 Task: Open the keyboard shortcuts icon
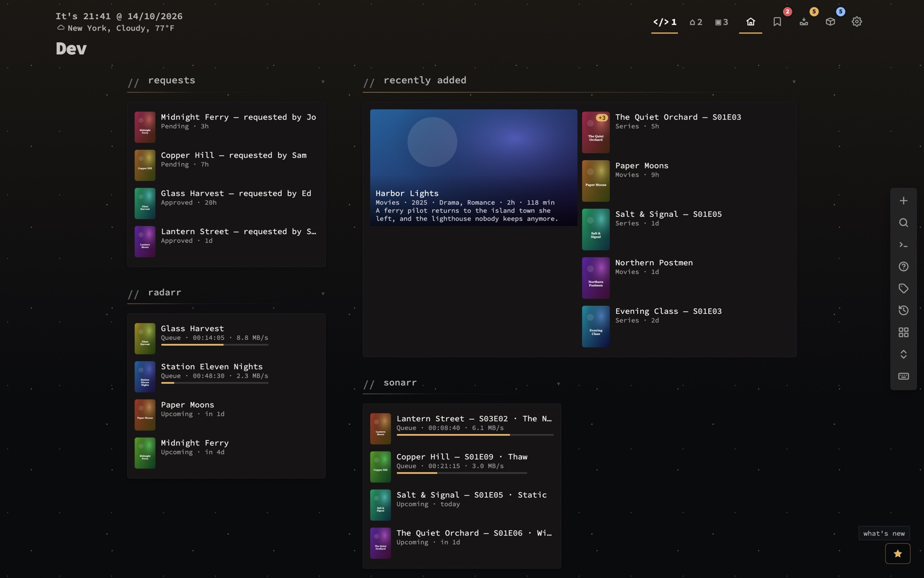(x=903, y=376)
